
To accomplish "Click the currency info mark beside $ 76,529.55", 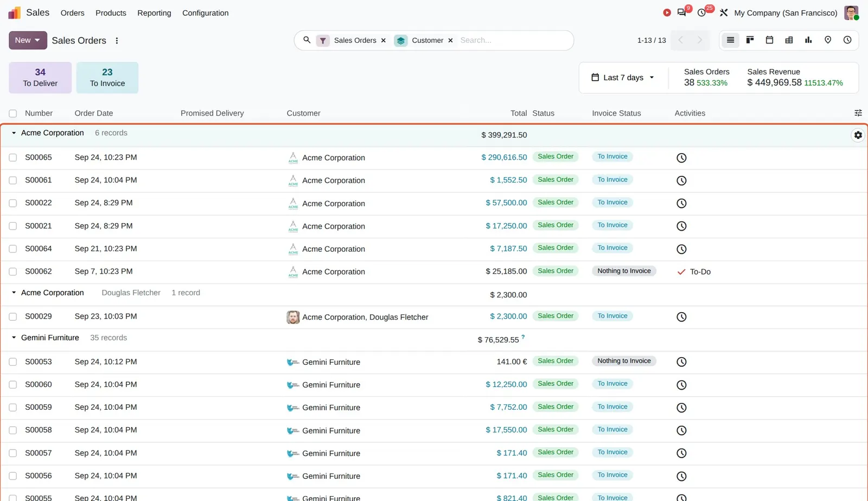I will tap(523, 337).
